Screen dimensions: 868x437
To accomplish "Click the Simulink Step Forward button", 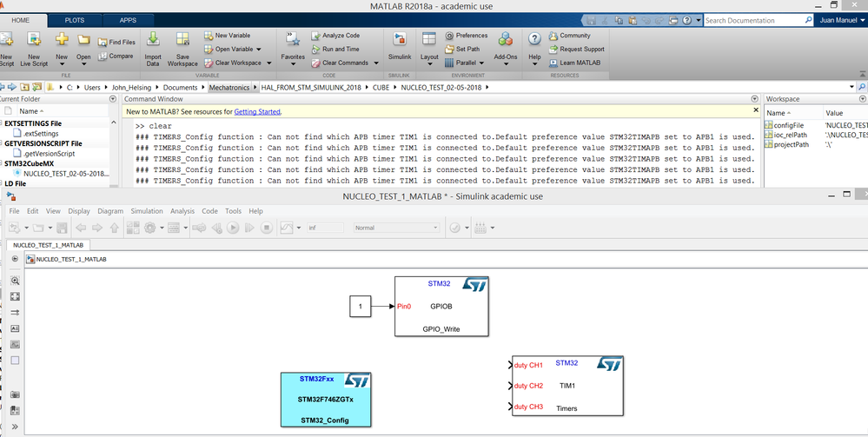I will [x=249, y=228].
